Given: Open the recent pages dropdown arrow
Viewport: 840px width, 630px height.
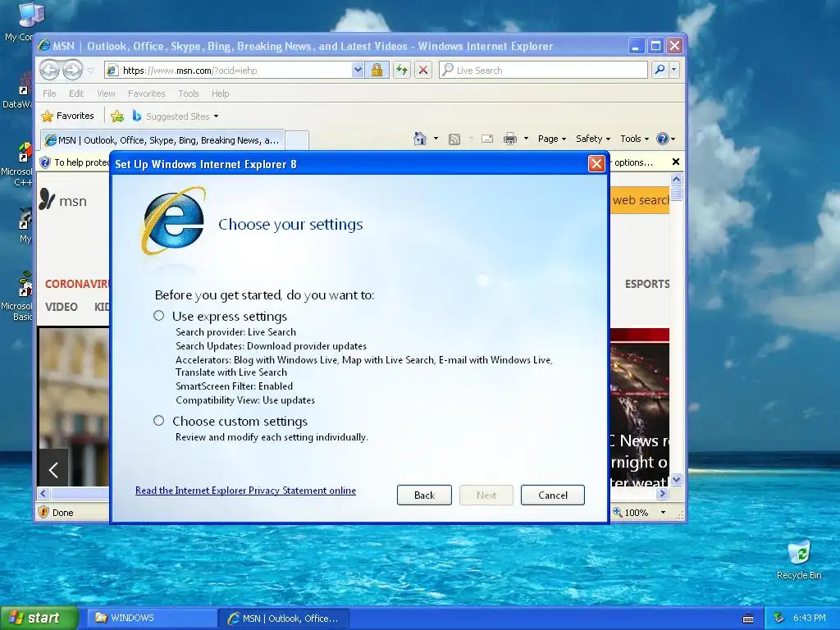Looking at the screenshot, I should point(90,71).
